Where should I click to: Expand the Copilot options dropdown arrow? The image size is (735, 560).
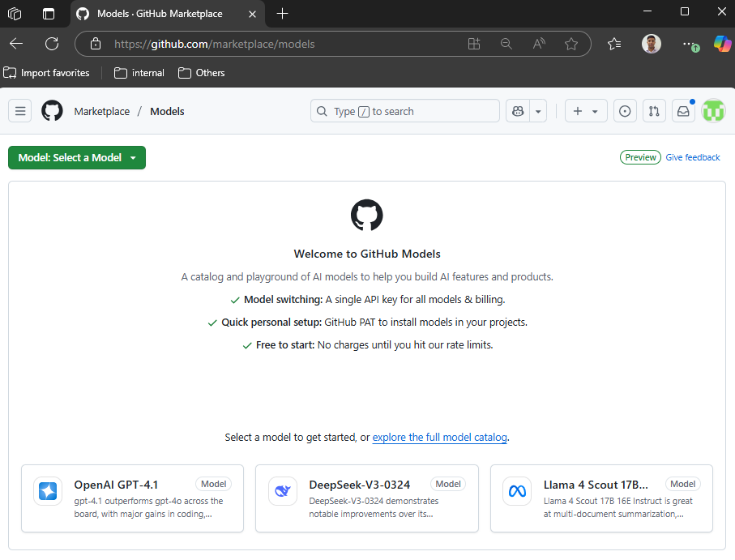538,111
